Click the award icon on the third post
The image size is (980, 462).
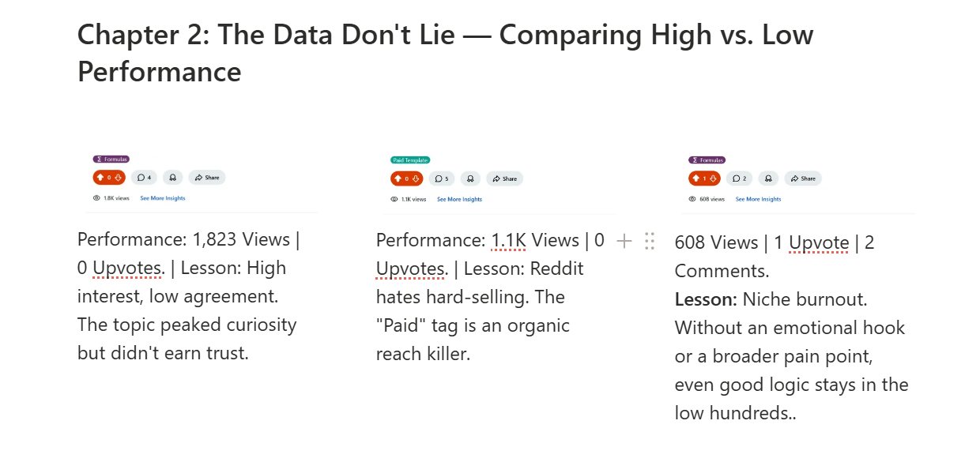(768, 179)
